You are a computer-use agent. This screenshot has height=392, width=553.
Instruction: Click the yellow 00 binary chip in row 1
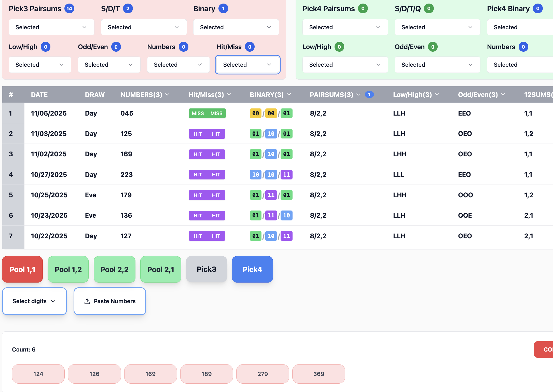(x=256, y=113)
